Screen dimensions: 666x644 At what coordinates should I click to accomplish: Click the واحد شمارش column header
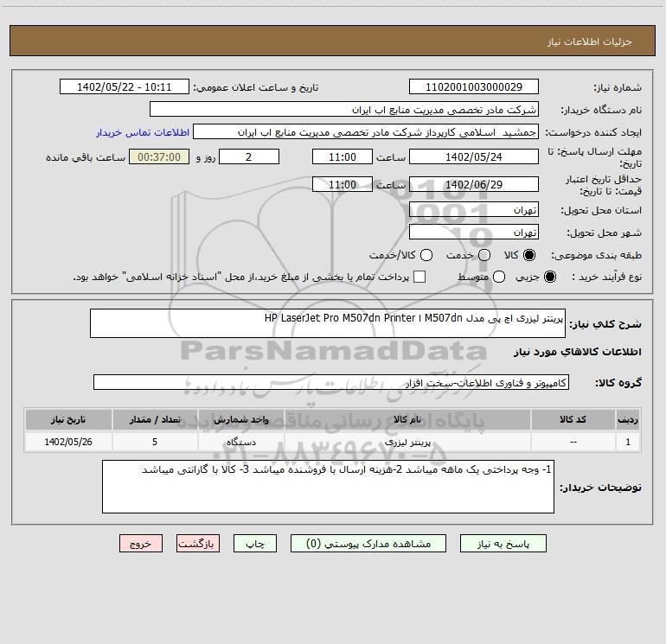pos(240,419)
